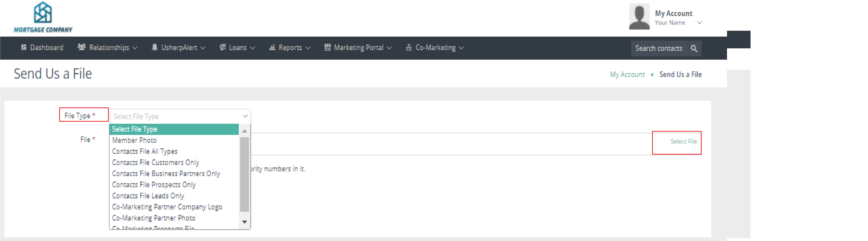Screen dimensions: 868x241
Task: Click the Reports bar chart icon
Action: [x=272, y=47]
